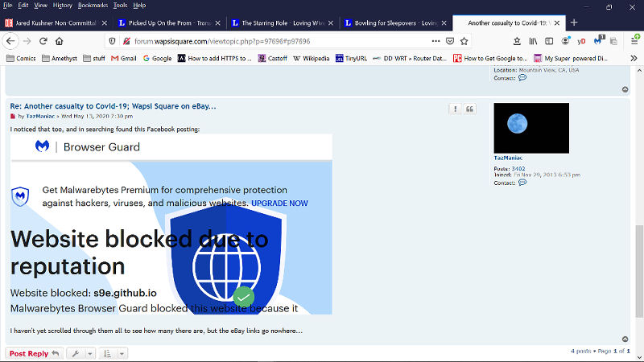Screen dimensions: 644x362
Task: Open the Bookmarks menu
Action: tap(93, 6)
